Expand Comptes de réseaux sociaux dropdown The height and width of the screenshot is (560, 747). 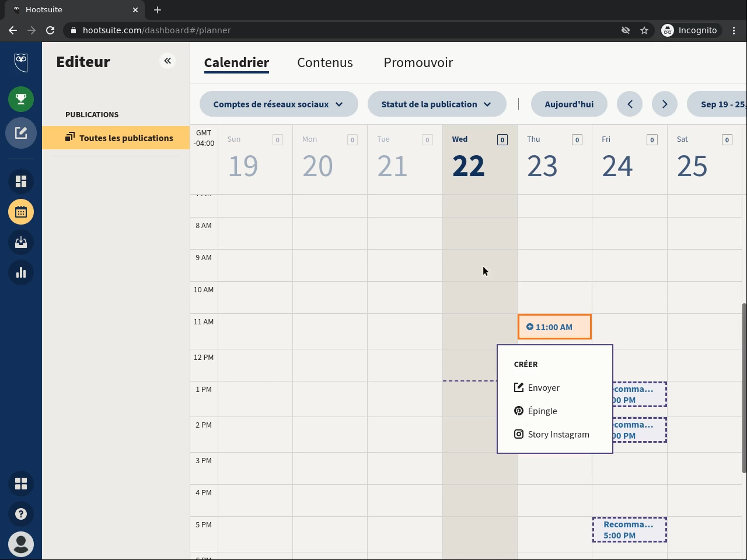[x=279, y=104]
